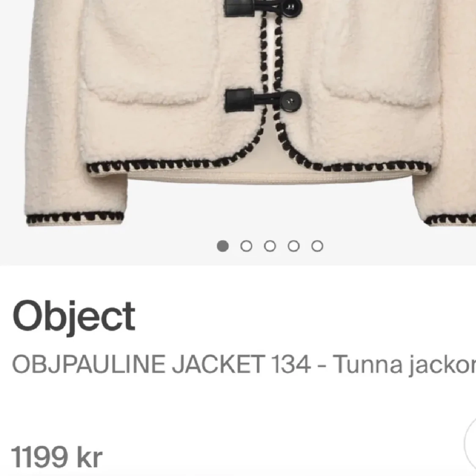Viewport: 476px width, 476px height.
Task: Select the first filled carousel dot
Action: [x=223, y=246]
